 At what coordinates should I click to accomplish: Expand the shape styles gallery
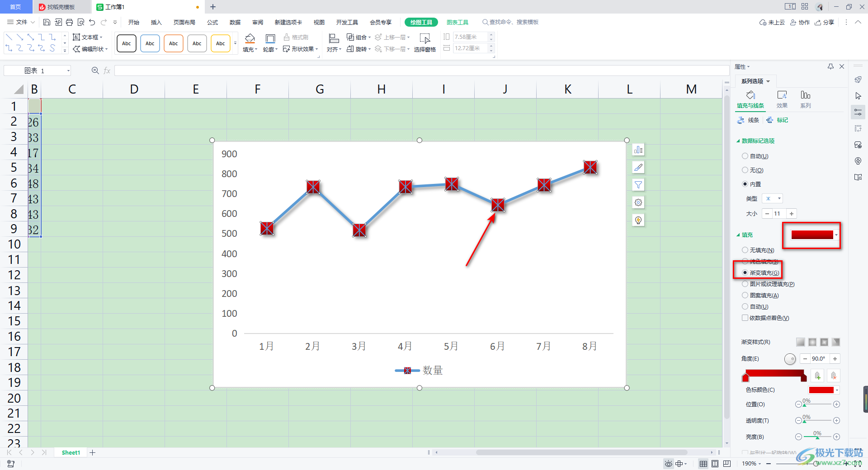(x=235, y=43)
